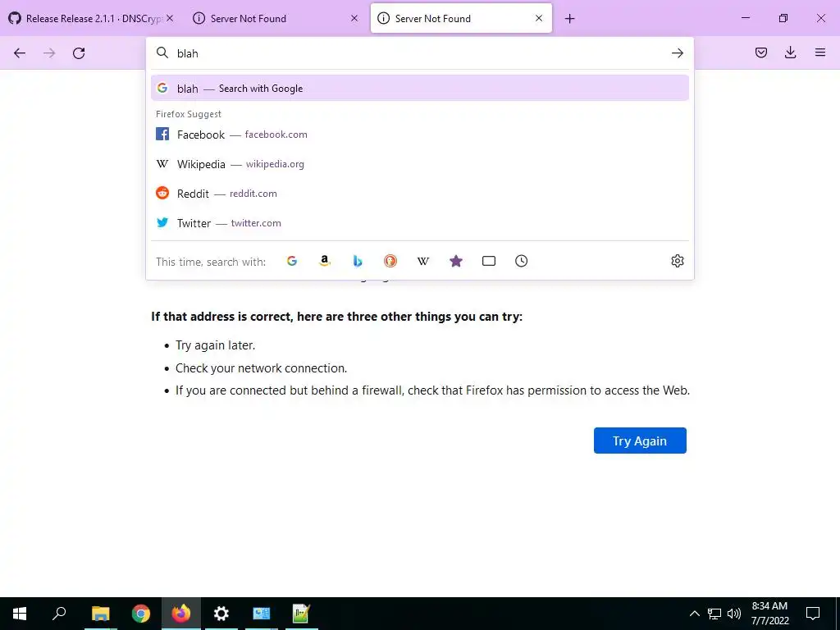Select the active Server Not Found tab
Screen dimensions: 840x630
461,18
